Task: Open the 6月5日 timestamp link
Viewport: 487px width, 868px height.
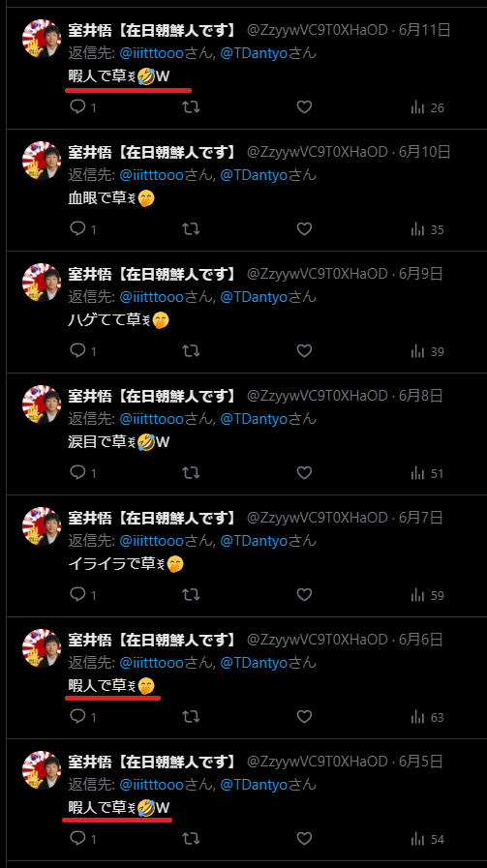Action: tap(420, 762)
